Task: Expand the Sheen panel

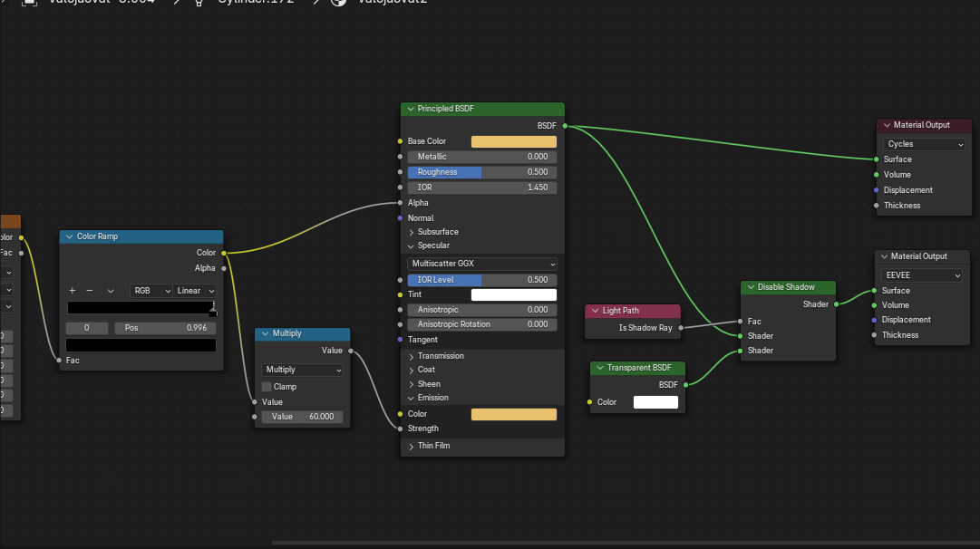Action: pos(412,384)
